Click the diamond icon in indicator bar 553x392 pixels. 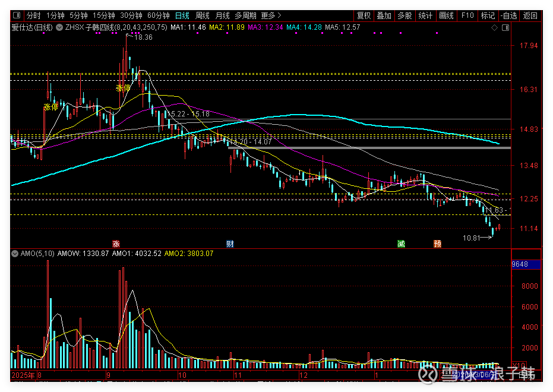(x=494, y=27)
